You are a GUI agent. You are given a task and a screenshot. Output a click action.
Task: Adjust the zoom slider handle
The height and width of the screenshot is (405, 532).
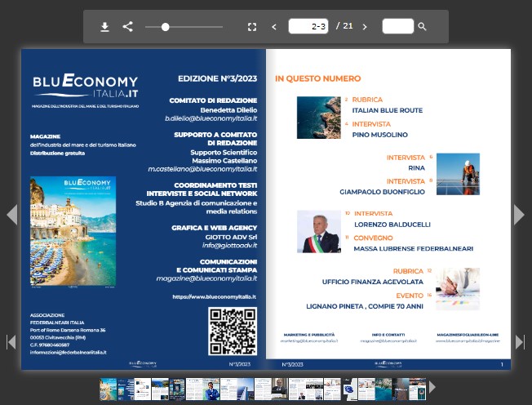pyautogui.click(x=166, y=27)
